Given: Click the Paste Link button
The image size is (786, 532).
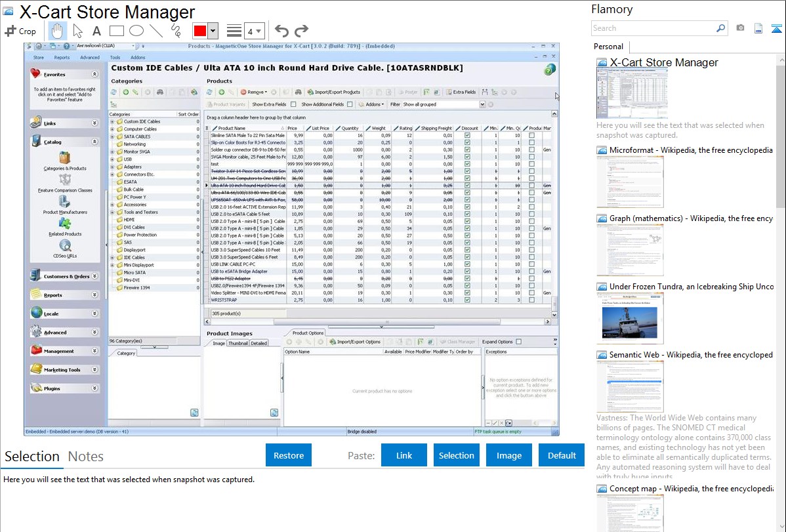Looking at the screenshot, I should click(404, 455).
